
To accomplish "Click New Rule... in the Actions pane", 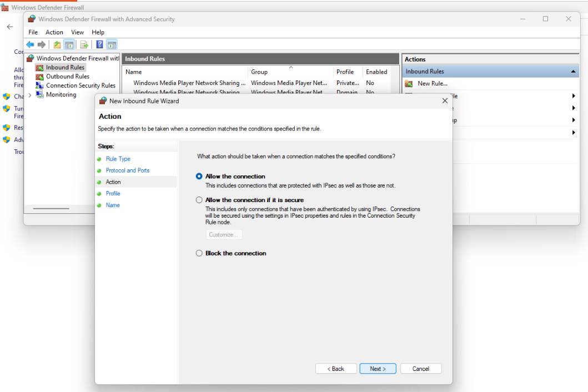I will (433, 84).
